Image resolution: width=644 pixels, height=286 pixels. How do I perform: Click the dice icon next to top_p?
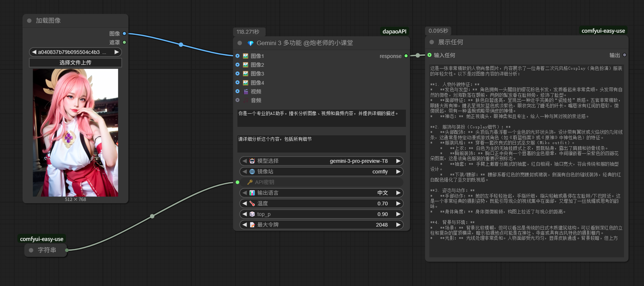click(x=252, y=214)
